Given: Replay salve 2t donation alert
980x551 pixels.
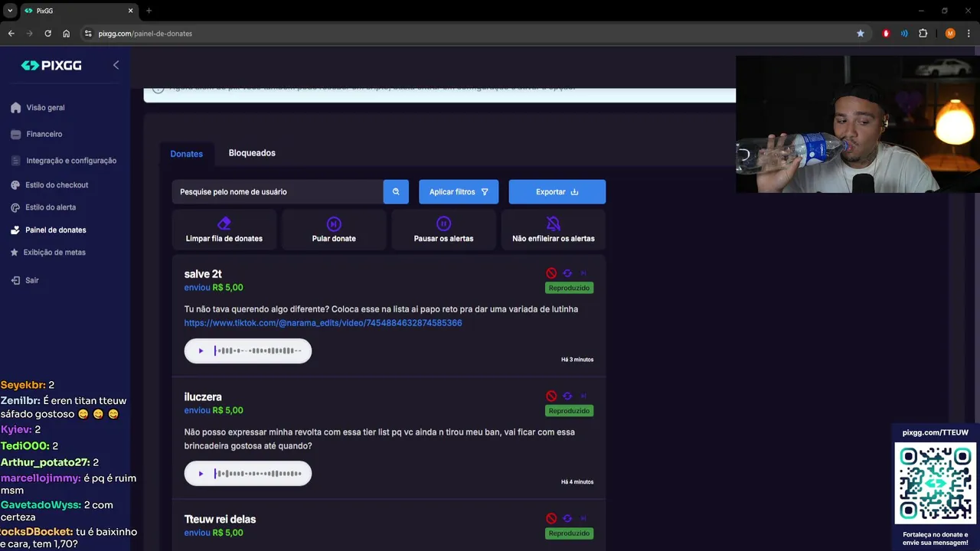Looking at the screenshot, I should 567,273.
